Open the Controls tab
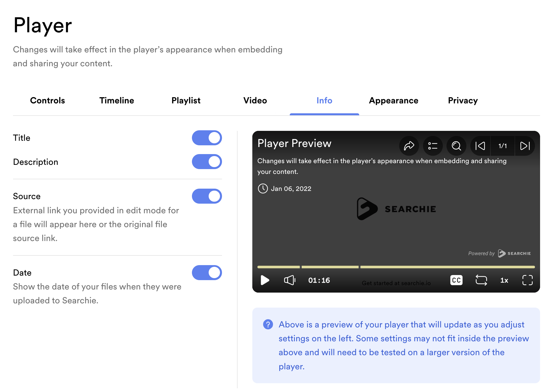 pyautogui.click(x=47, y=101)
